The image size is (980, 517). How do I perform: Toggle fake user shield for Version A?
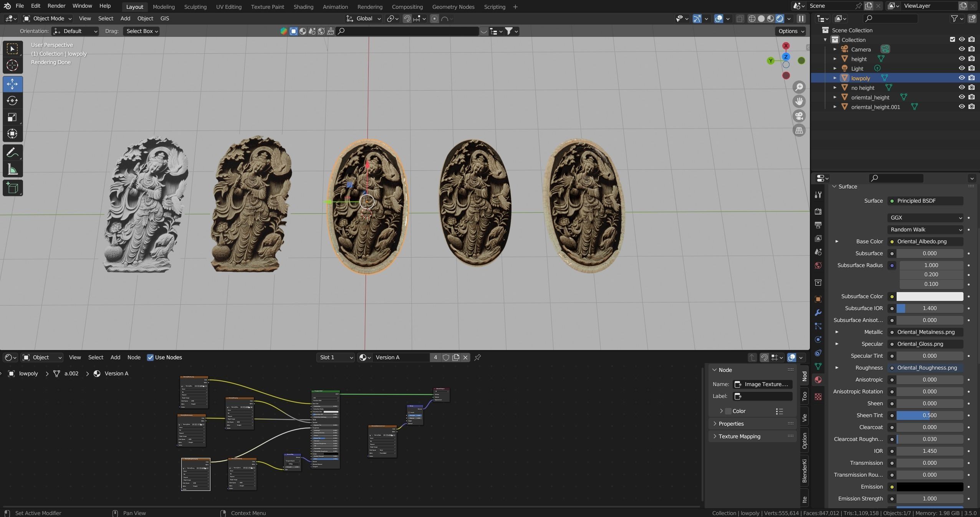click(x=446, y=357)
